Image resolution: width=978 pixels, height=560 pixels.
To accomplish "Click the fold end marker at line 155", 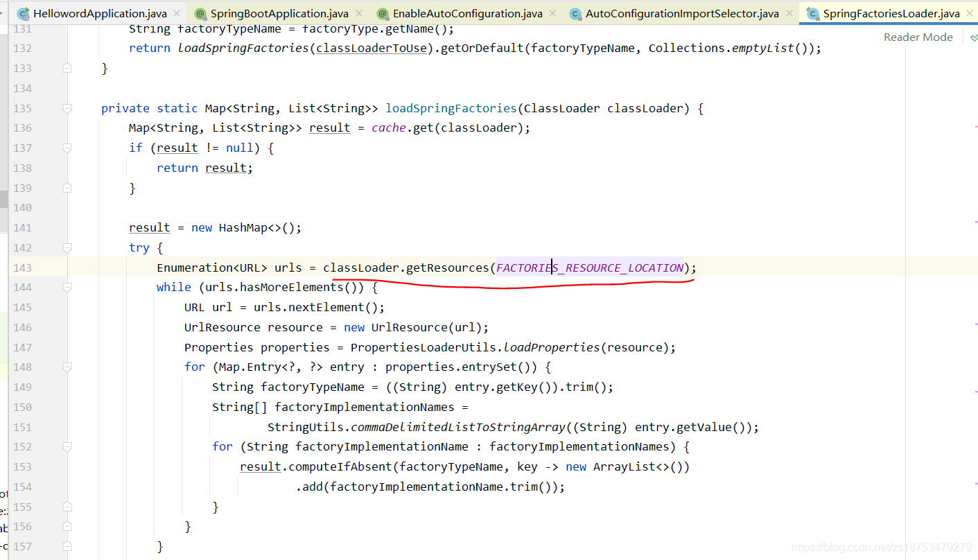I will pyautogui.click(x=67, y=507).
